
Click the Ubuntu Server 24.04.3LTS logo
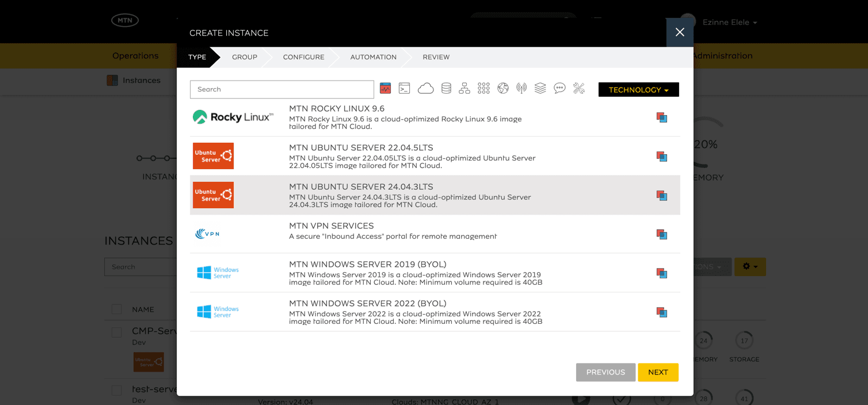[x=213, y=195]
